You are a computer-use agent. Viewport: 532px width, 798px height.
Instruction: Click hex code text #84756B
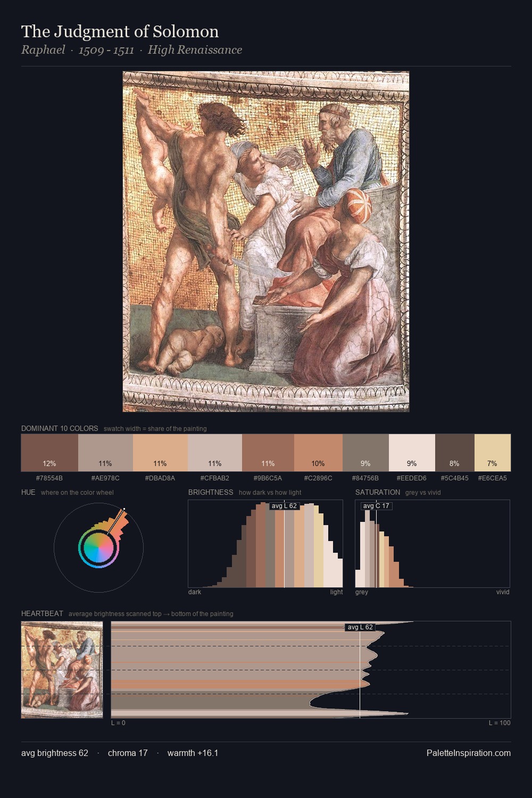(x=365, y=478)
